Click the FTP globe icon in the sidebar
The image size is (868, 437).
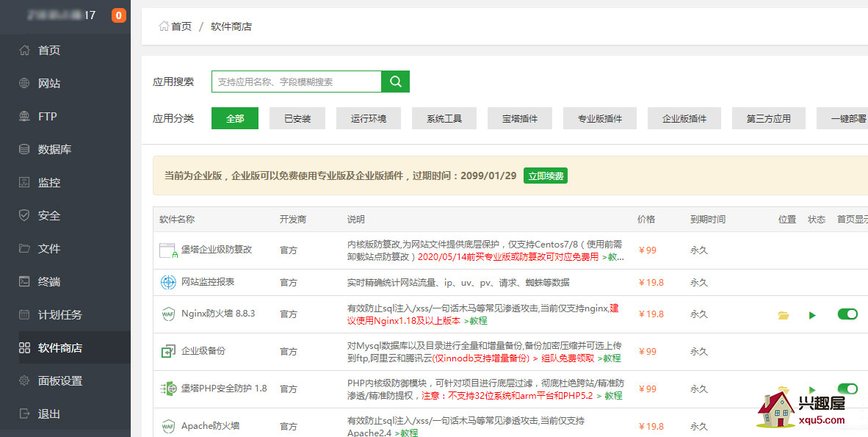coord(24,116)
